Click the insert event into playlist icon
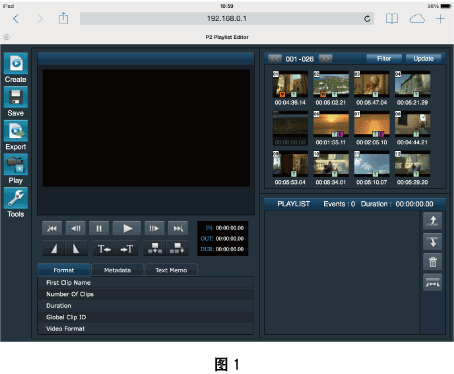 pyautogui.click(x=155, y=248)
